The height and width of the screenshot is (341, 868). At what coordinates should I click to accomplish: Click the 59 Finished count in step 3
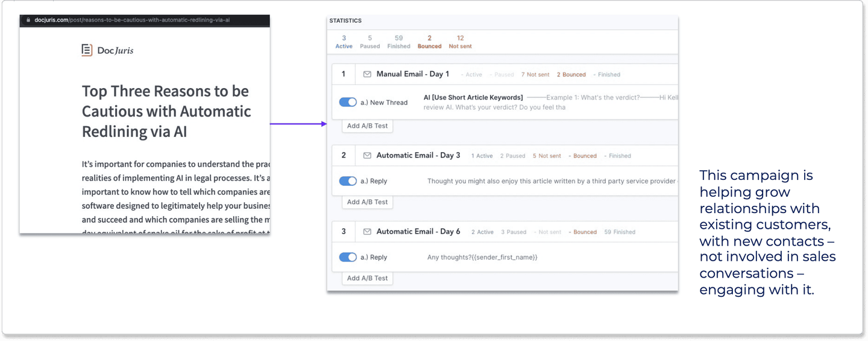(620, 232)
